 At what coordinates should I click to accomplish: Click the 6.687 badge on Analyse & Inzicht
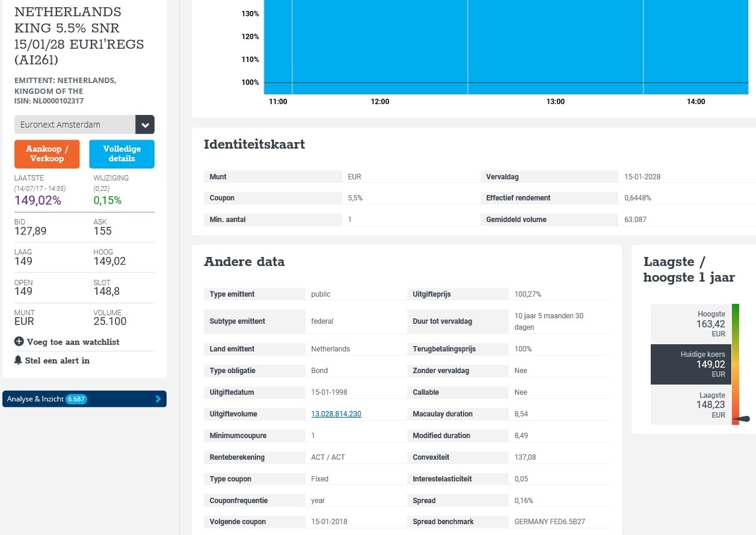click(76, 399)
